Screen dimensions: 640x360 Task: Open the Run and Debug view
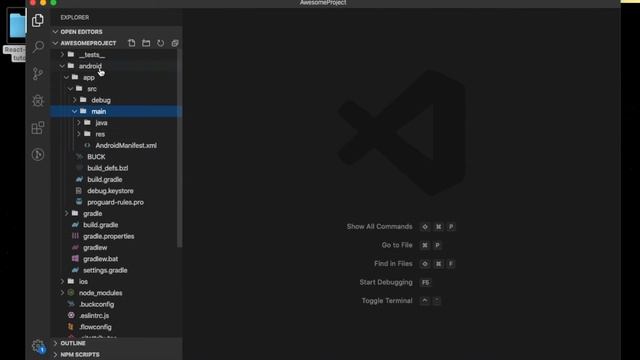38,100
